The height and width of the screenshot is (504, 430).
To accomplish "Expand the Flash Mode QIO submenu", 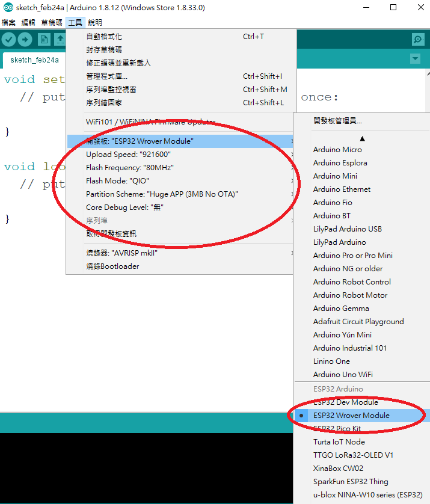I will click(180, 181).
